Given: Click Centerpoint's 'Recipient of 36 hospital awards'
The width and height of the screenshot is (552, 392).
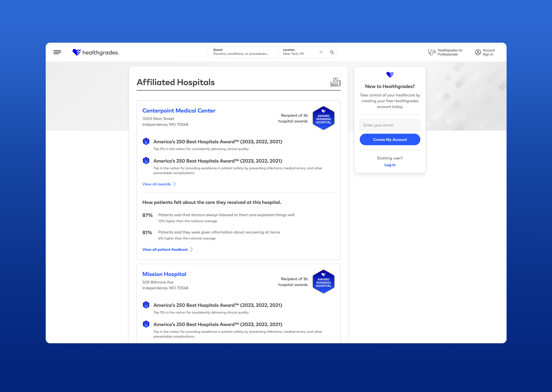Looking at the screenshot, I should tap(293, 118).
